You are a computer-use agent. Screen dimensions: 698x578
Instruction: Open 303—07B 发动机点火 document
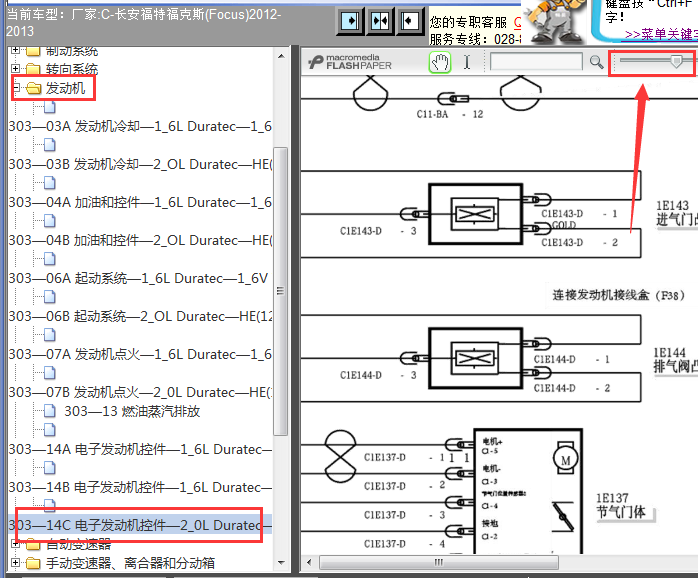tap(140, 392)
